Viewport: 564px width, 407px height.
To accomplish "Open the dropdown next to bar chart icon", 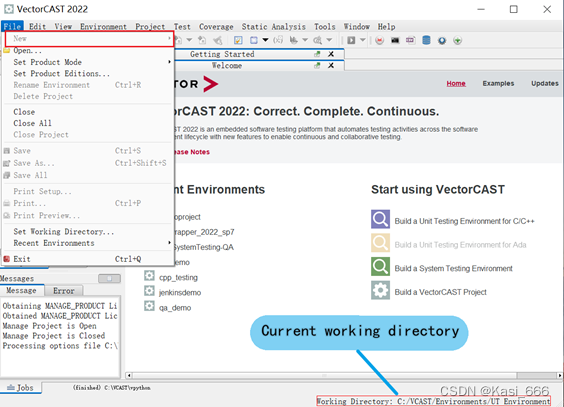I will pyautogui.click(x=305, y=40).
